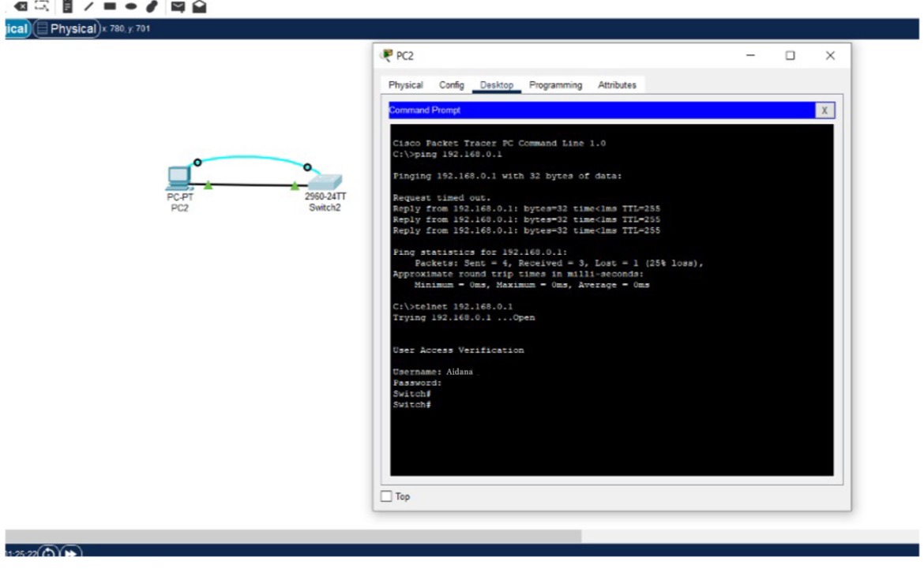924x580 pixels.
Task: Click the 'Password:' line in terminal
Action: click(417, 383)
